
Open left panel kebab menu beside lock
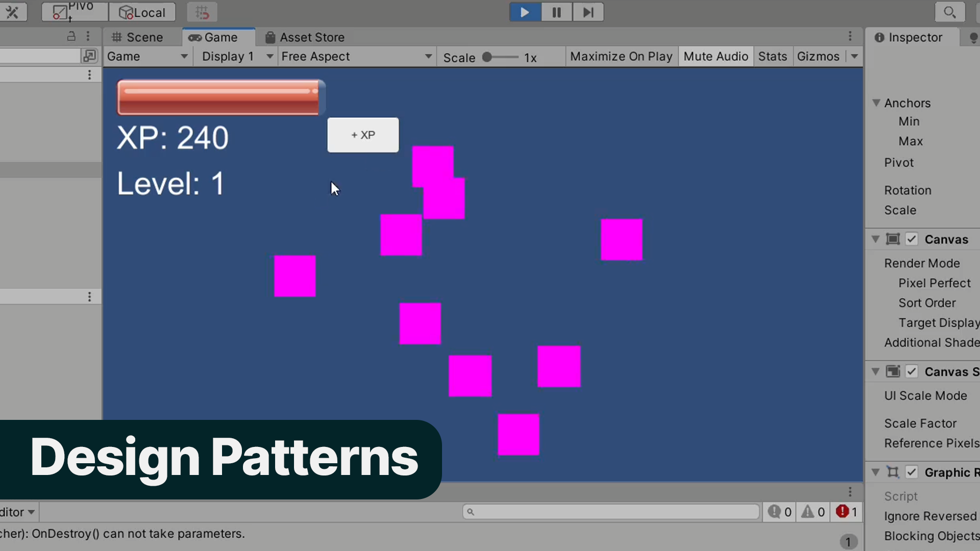(88, 36)
